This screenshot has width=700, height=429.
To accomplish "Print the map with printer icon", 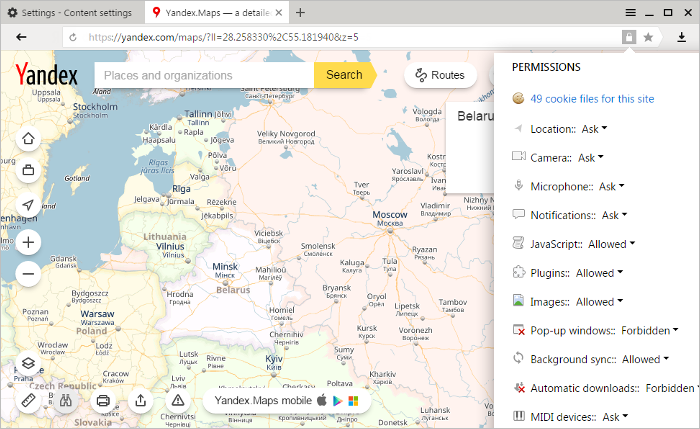I will (x=103, y=400).
